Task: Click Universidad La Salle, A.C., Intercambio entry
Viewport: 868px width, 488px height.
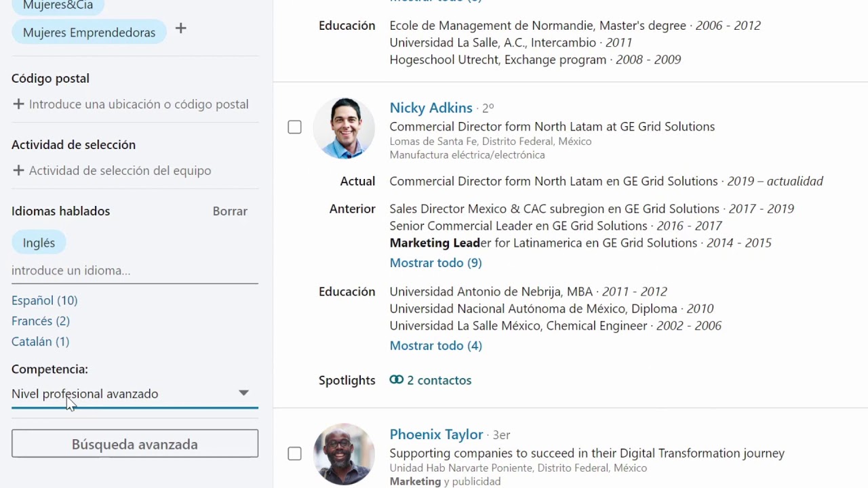Action: [511, 42]
